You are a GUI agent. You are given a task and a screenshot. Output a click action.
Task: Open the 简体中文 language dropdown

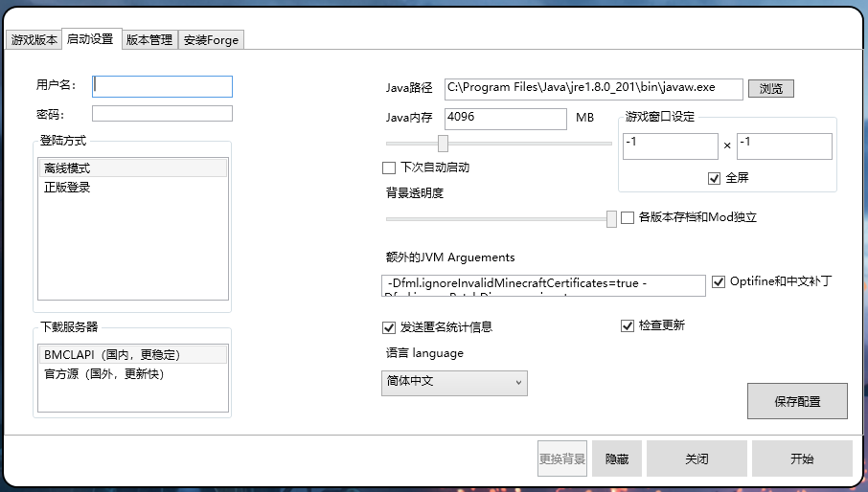click(454, 382)
